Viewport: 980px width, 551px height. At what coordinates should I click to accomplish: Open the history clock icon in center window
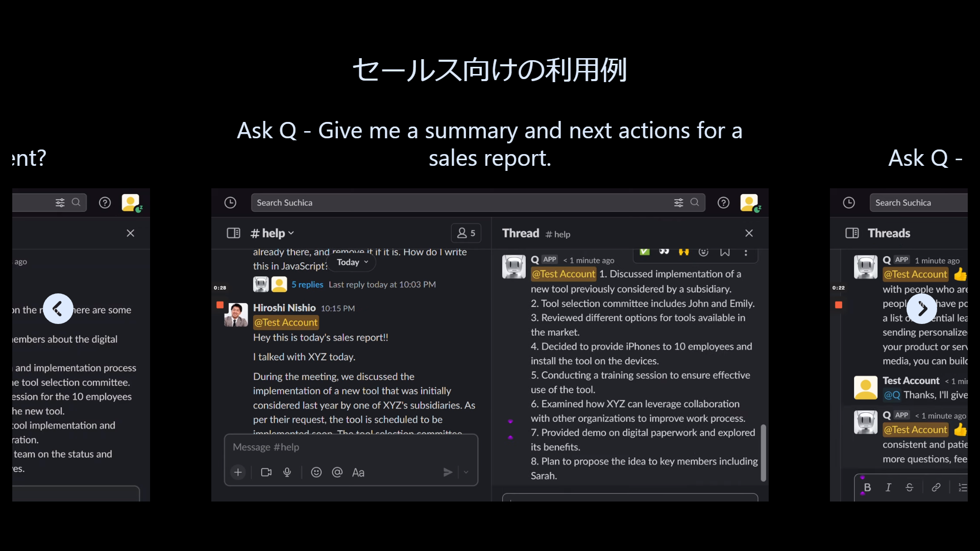pyautogui.click(x=230, y=203)
